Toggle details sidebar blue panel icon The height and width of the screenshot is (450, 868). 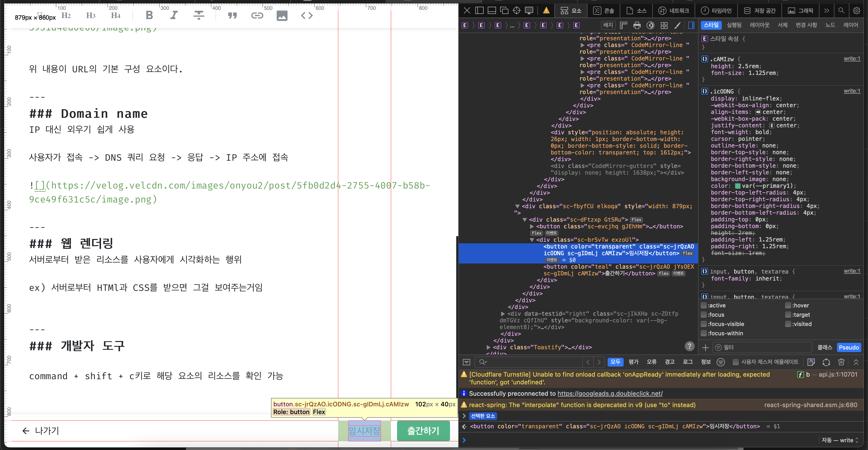pyautogui.click(x=691, y=25)
